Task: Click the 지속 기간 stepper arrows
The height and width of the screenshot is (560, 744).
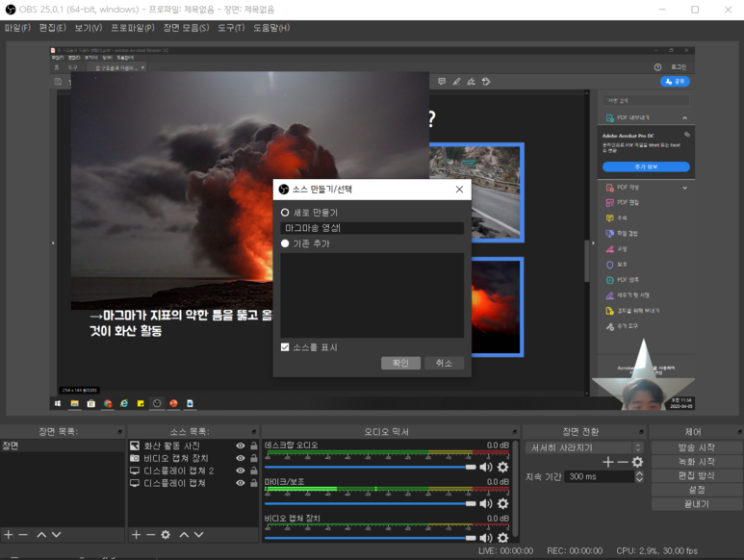Action: 639,476
